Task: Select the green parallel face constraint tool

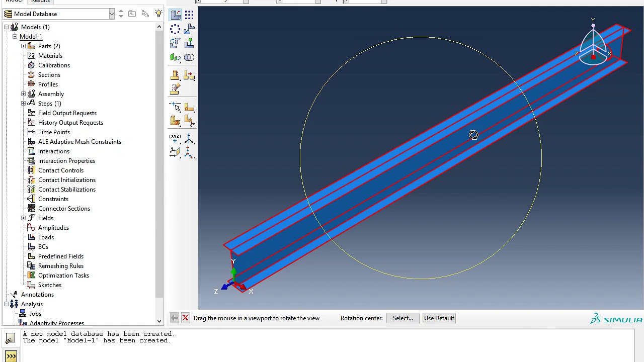Action: click(175, 57)
